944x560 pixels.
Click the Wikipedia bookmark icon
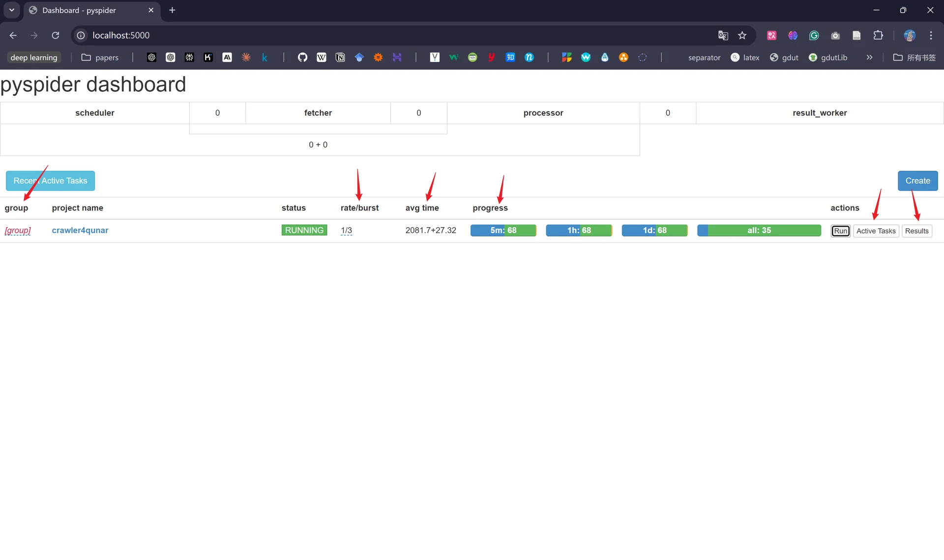point(322,58)
